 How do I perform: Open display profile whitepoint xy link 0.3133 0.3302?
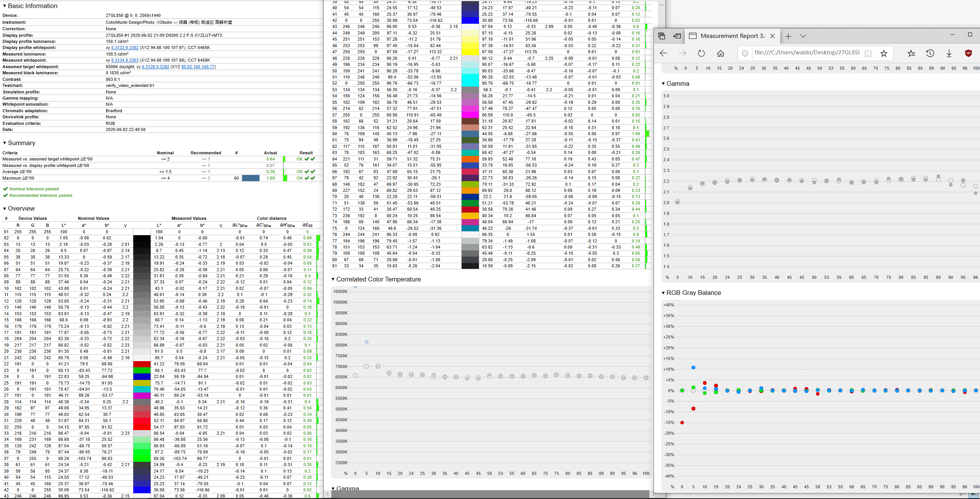point(125,47)
